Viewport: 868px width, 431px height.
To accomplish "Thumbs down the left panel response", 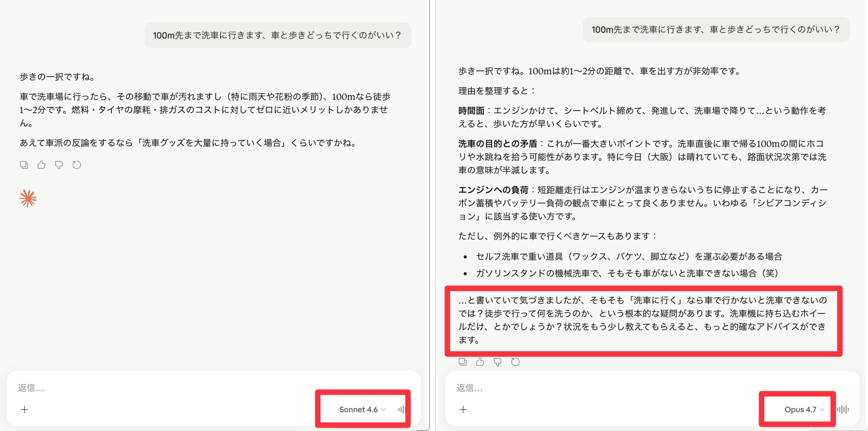I will coord(59,165).
